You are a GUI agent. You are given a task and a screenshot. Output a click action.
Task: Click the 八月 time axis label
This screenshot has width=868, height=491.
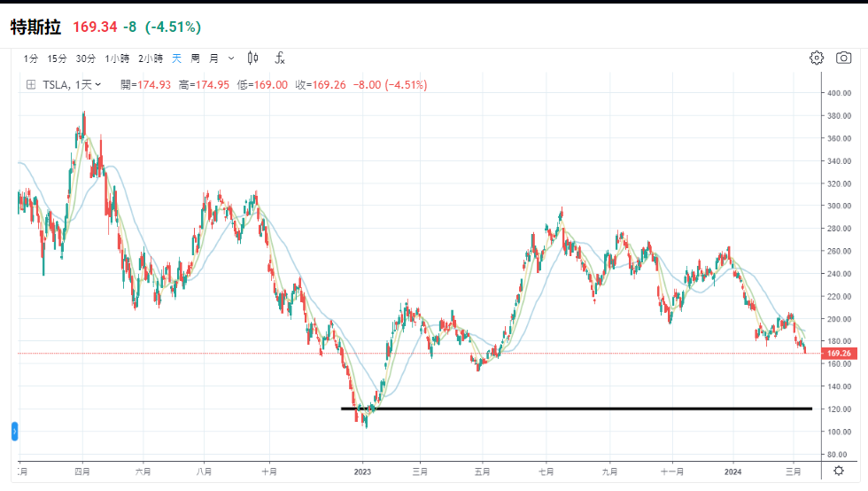[205, 472]
